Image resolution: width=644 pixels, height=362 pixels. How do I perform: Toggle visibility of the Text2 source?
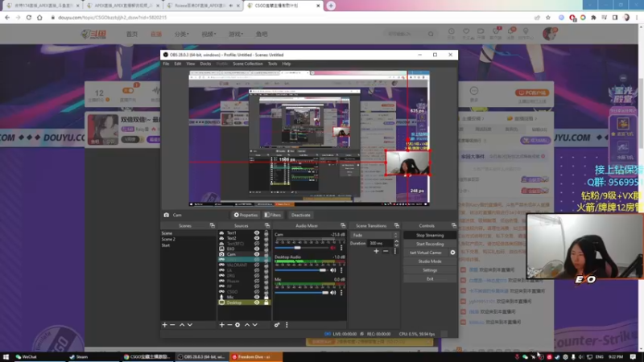pyautogui.click(x=257, y=238)
